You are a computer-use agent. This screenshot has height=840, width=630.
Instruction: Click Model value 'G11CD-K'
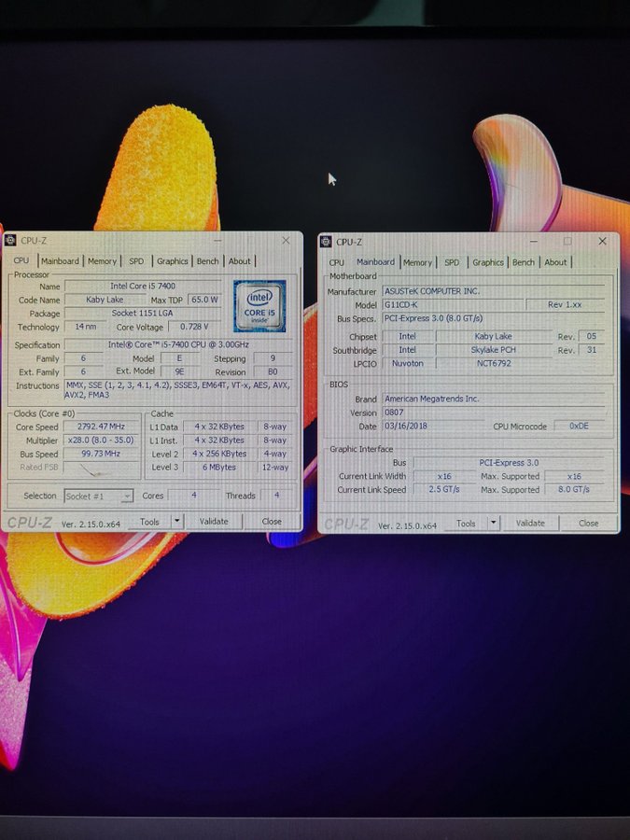coord(453,304)
